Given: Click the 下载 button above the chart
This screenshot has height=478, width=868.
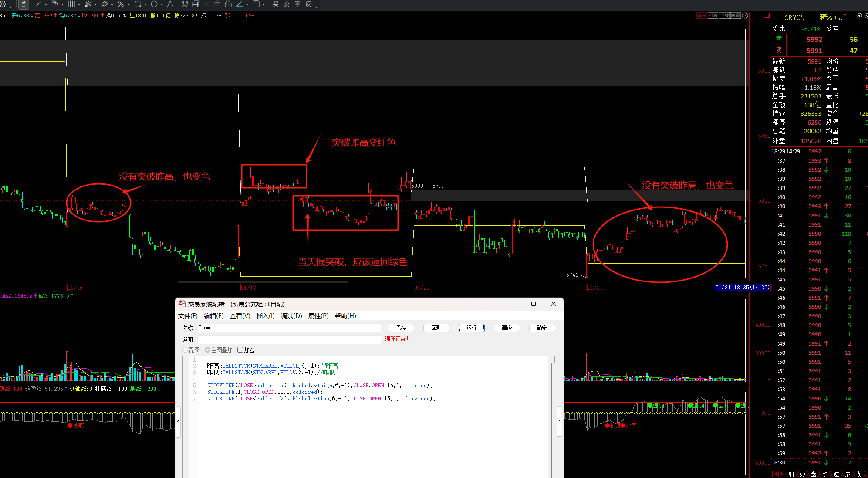Looking at the screenshot, I should click(724, 16).
